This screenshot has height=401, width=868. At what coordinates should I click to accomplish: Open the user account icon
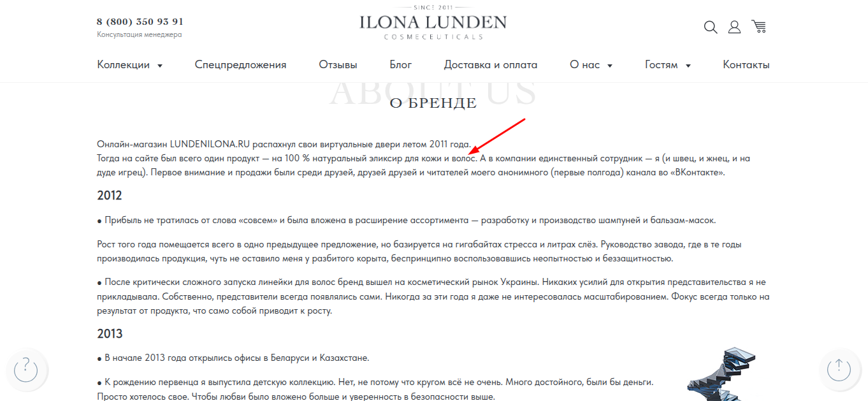(734, 27)
